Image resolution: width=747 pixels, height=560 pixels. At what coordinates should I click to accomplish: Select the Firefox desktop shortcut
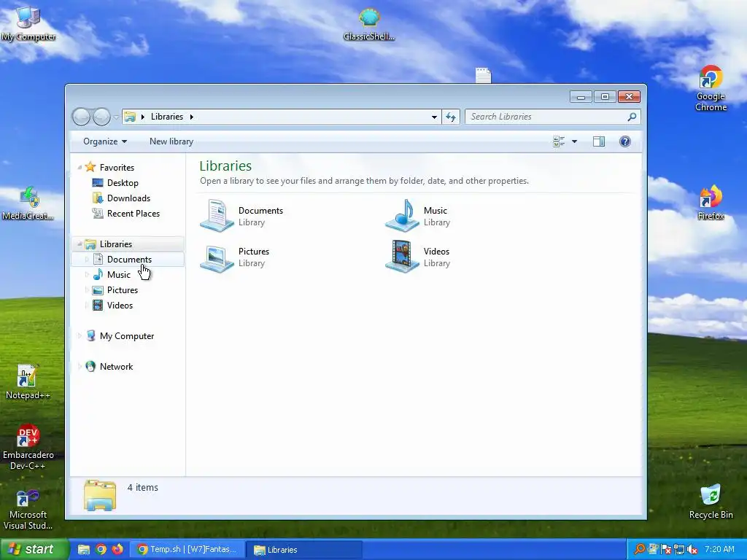(x=711, y=203)
